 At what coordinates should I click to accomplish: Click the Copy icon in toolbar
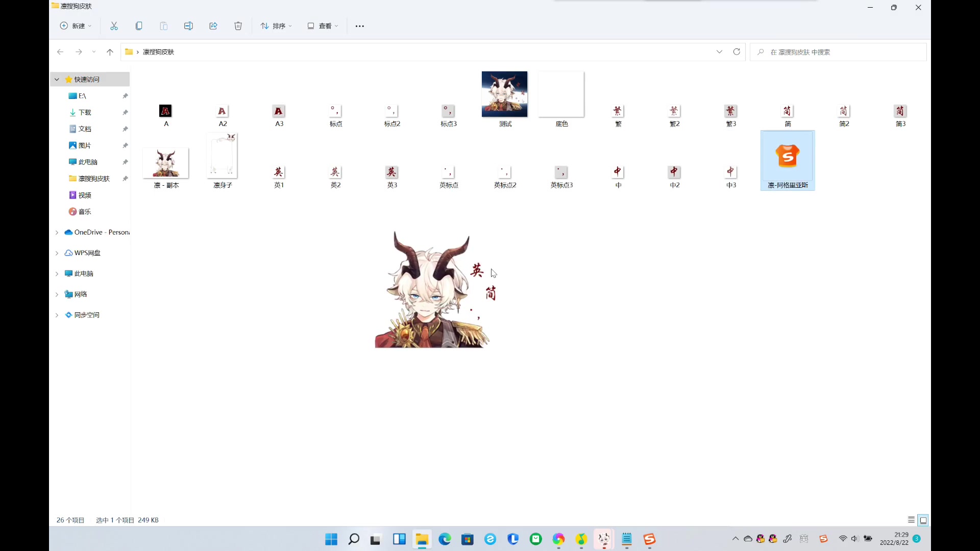139,26
